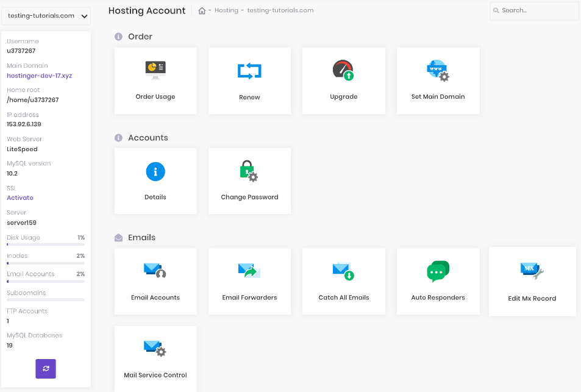Open Email Accounts envelope icon
Screen dimensions: 581x392
(155, 270)
